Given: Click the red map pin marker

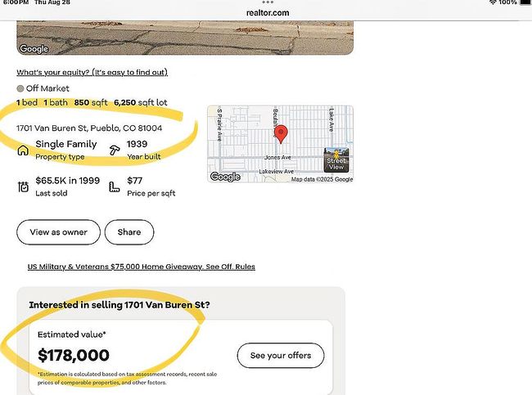Looking at the screenshot, I should (x=281, y=134).
